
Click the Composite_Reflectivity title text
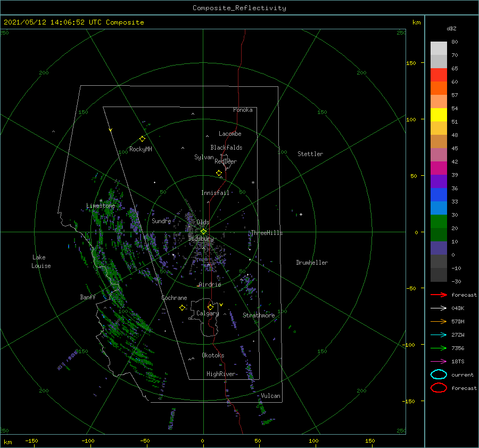tap(240, 8)
